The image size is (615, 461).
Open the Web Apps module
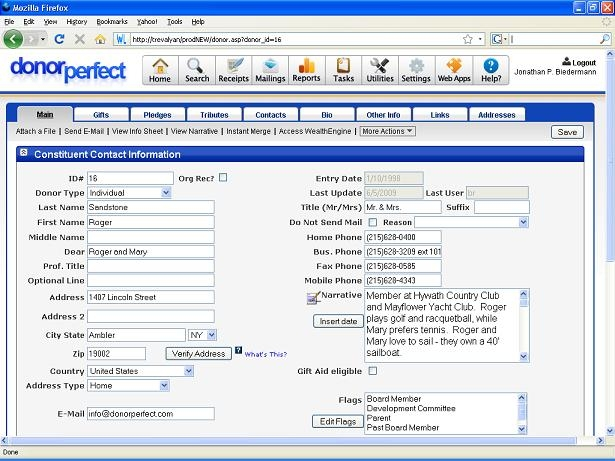tap(453, 69)
